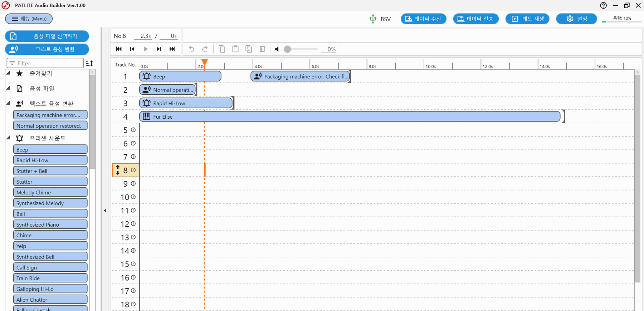This screenshot has height=311, width=644.
Task: Open the 메뉴 (Menu) button
Action: pos(29,19)
